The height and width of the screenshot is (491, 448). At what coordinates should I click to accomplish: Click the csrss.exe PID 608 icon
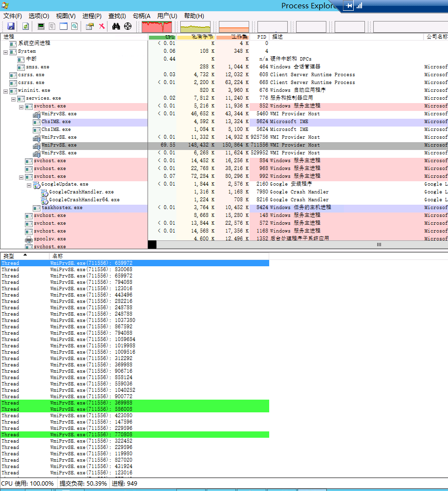tap(13, 75)
